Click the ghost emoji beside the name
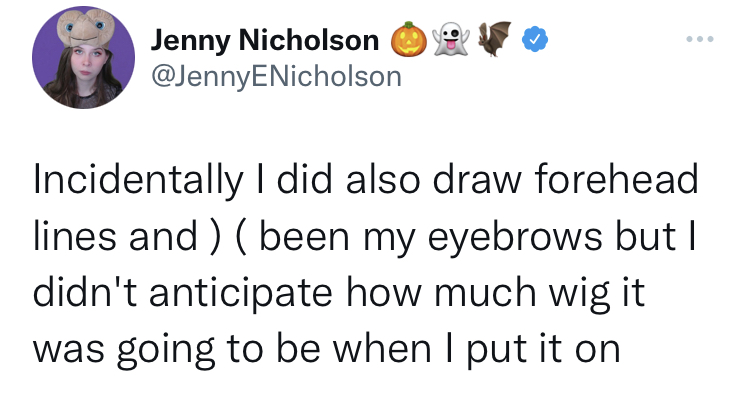 coord(451,39)
